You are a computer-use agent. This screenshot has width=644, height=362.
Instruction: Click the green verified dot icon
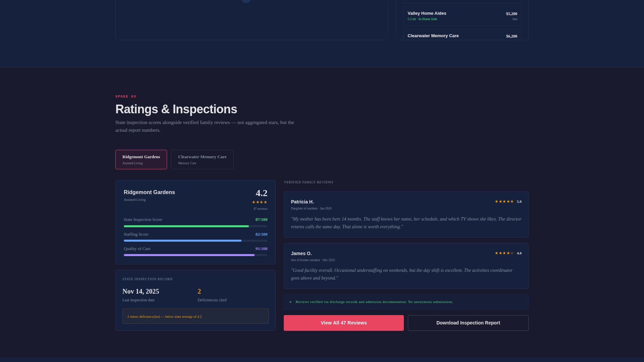290,302
